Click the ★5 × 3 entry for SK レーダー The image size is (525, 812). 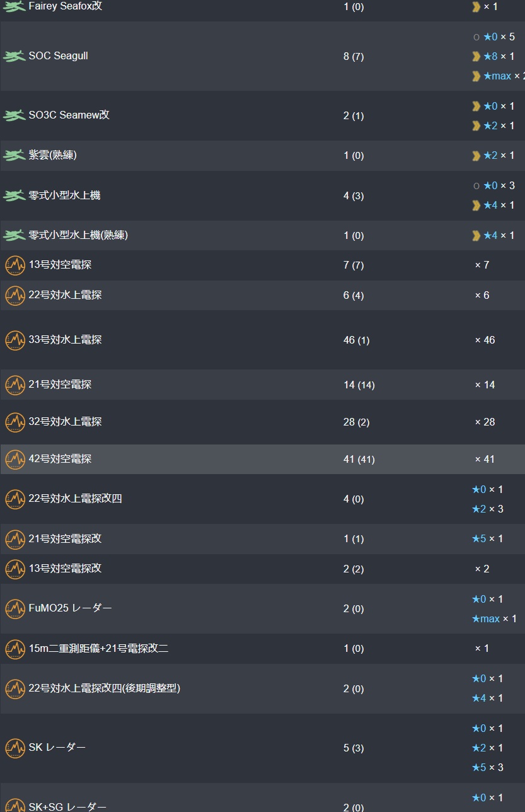487,767
